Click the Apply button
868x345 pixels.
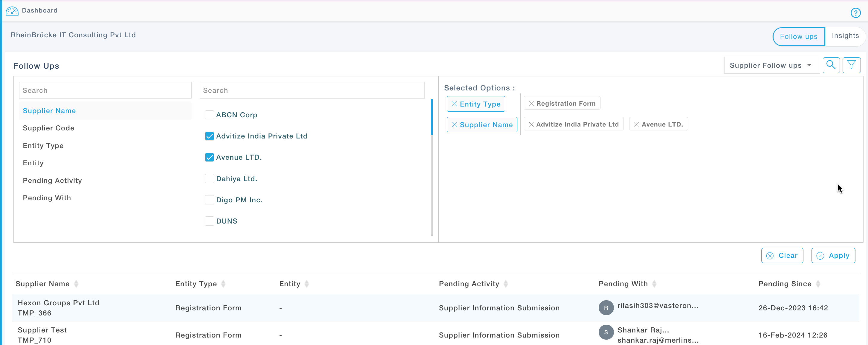click(x=833, y=256)
